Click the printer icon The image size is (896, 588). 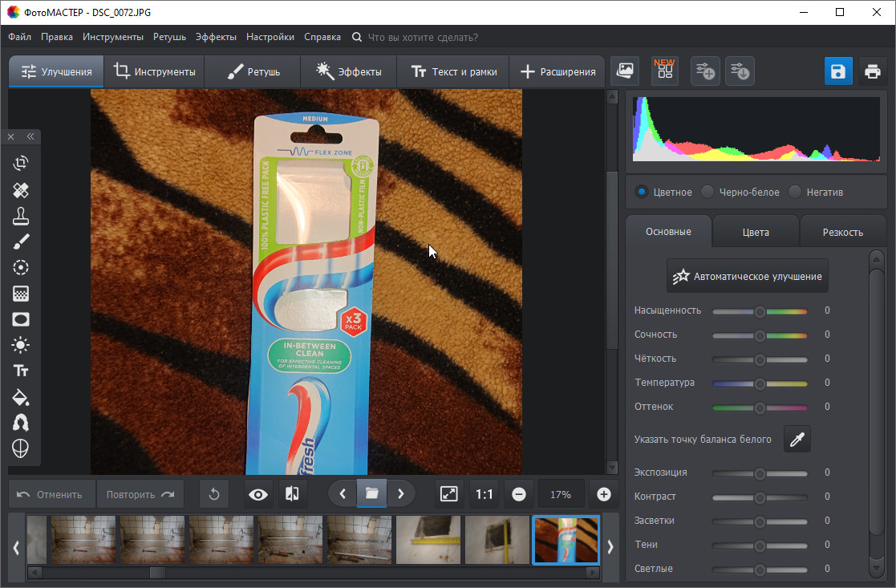coord(873,71)
